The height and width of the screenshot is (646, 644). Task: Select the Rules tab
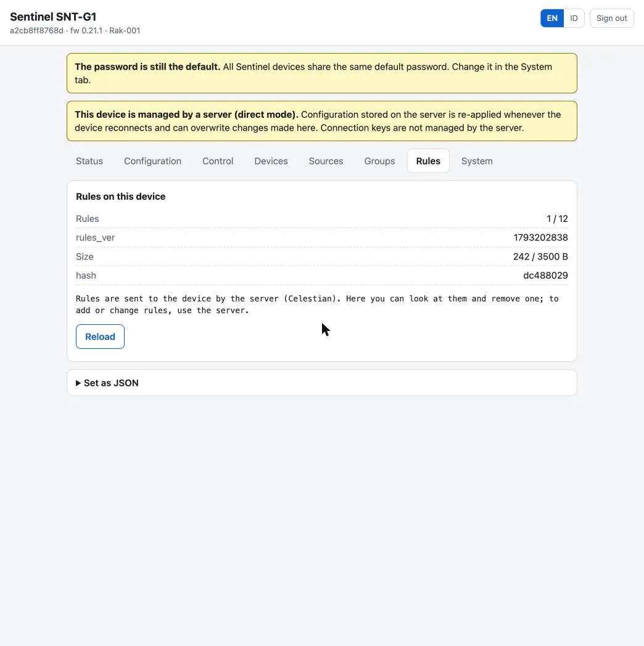tap(428, 161)
